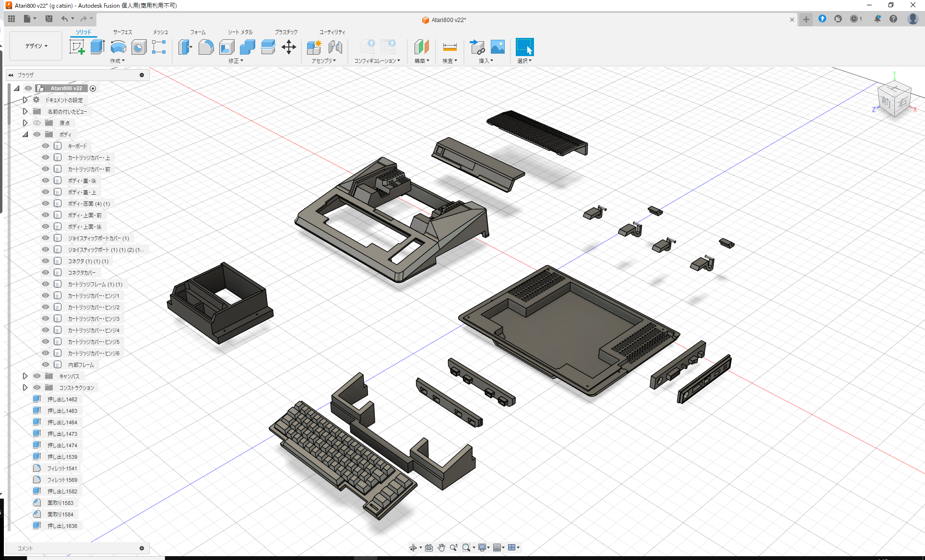Image resolution: width=925 pixels, height=560 pixels.
Task: Switch to the シート メタル tab
Action: (x=239, y=32)
